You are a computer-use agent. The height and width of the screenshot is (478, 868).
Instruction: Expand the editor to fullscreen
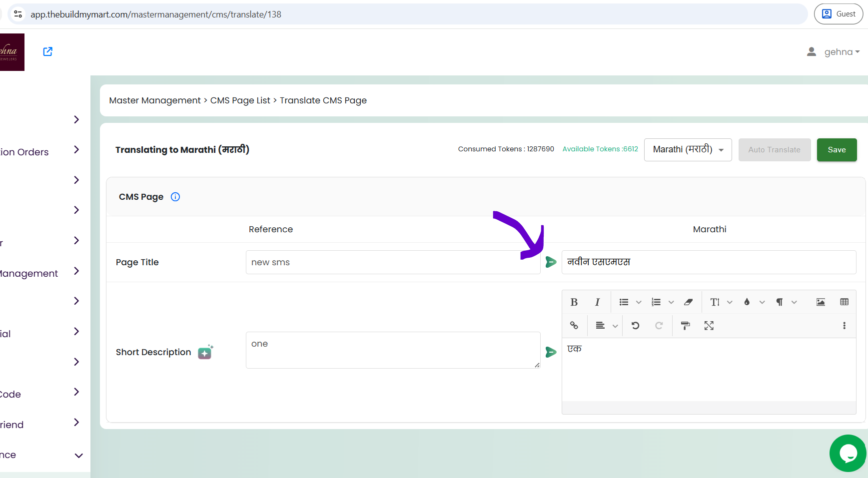click(x=709, y=326)
